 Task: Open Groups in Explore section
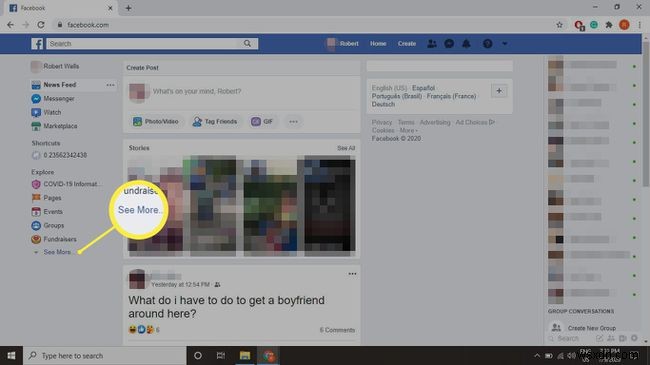(48, 226)
